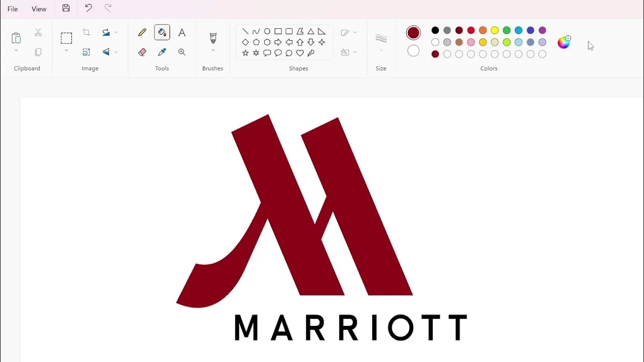644x362 pixels.
Task: Pick the Hexagon shape
Action: [x=267, y=42]
